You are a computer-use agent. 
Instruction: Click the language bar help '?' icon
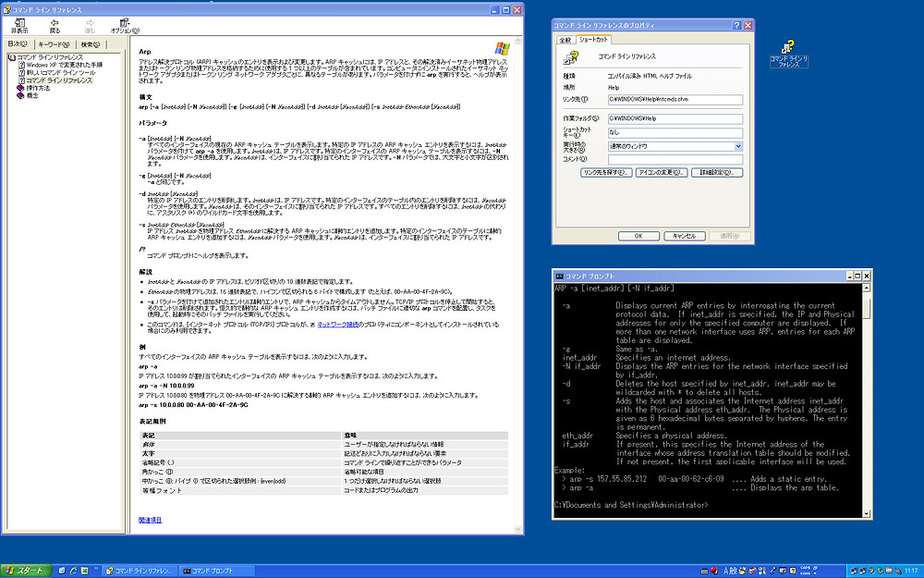coord(793,571)
